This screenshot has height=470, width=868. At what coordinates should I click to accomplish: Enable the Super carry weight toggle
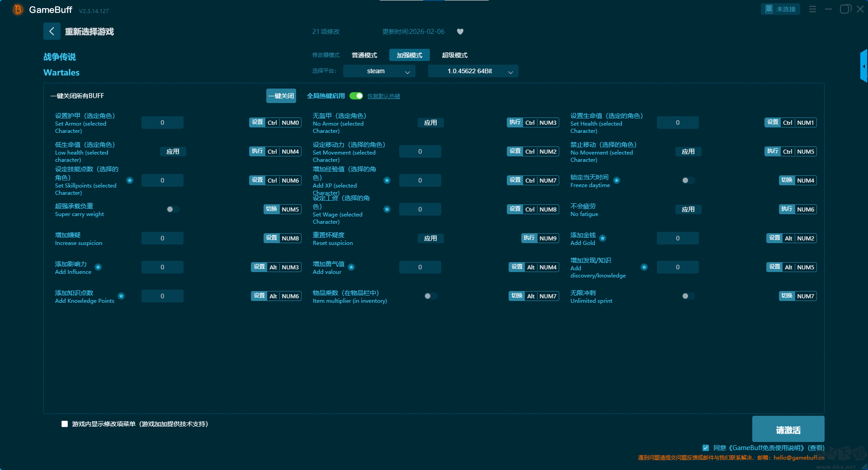[x=173, y=209]
